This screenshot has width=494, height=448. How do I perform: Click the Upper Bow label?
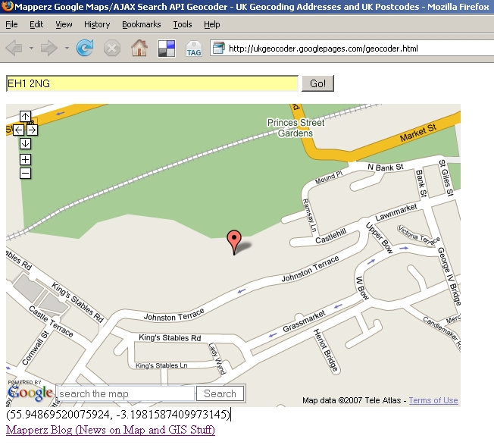pos(380,238)
